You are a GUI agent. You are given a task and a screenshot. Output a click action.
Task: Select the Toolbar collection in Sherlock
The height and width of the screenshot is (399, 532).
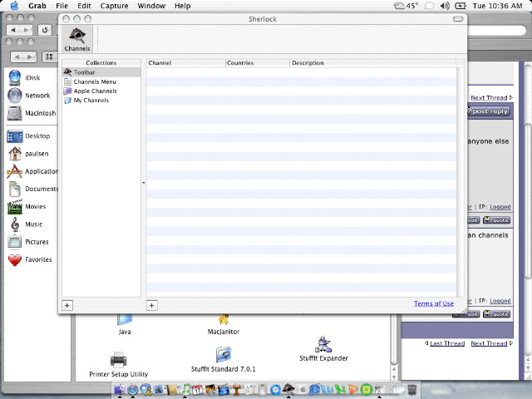[x=101, y=72]
